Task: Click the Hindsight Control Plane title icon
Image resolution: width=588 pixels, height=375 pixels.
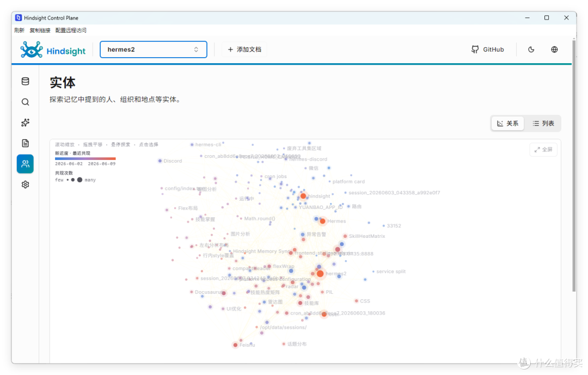Action: 19,17
